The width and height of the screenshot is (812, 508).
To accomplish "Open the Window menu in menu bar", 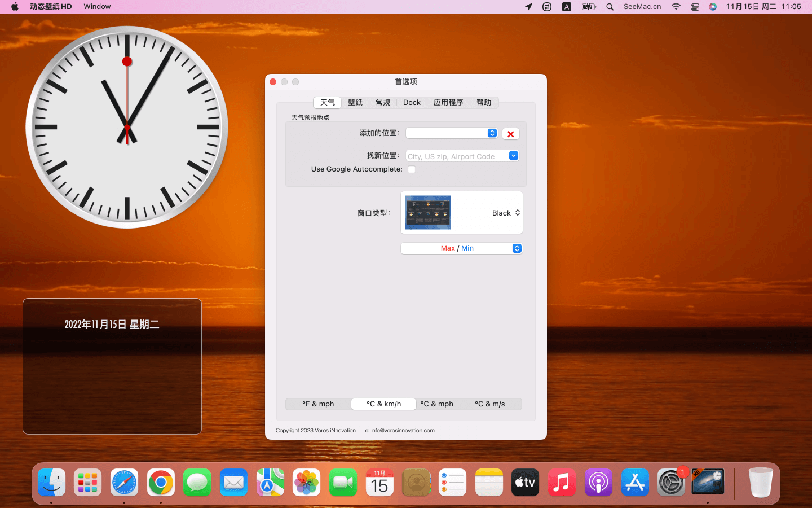I will [97, 7].
